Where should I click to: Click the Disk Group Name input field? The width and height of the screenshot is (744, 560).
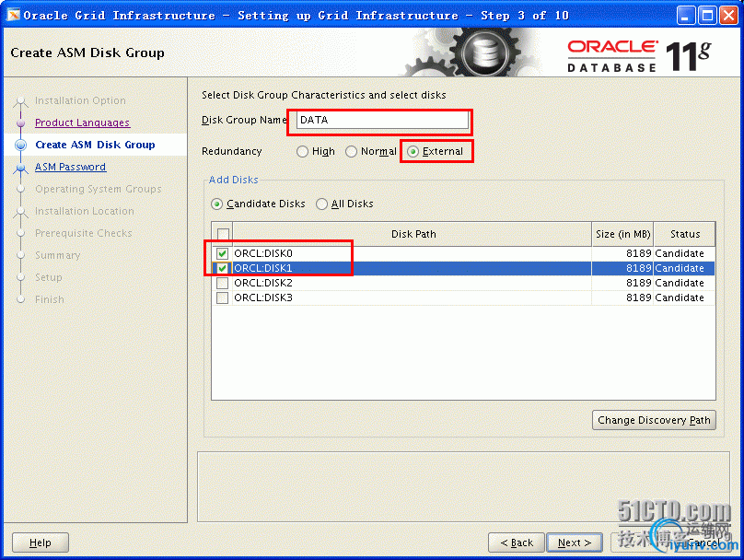point(382,120)
